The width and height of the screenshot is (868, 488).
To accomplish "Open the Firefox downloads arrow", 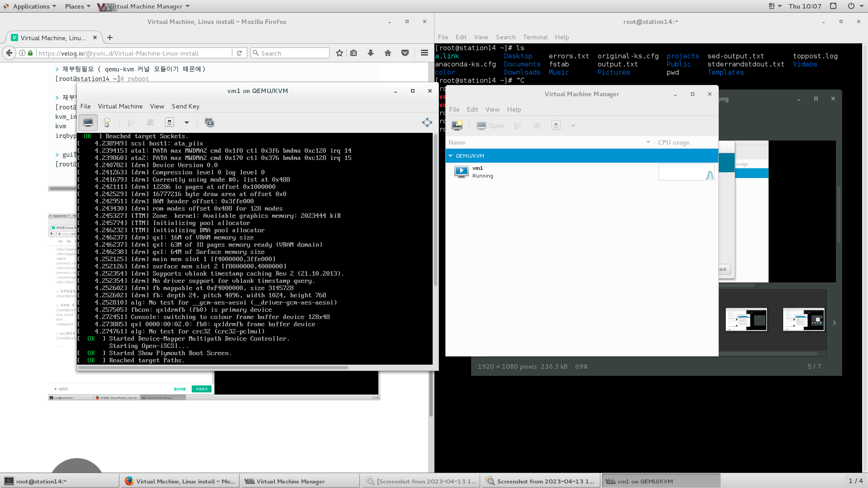I will click(371, 53).
